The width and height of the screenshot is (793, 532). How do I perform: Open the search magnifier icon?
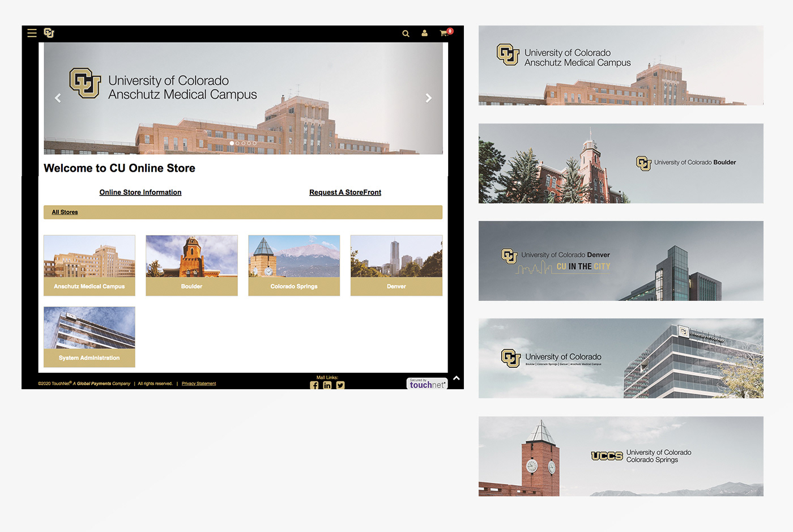tap(406, 33)
